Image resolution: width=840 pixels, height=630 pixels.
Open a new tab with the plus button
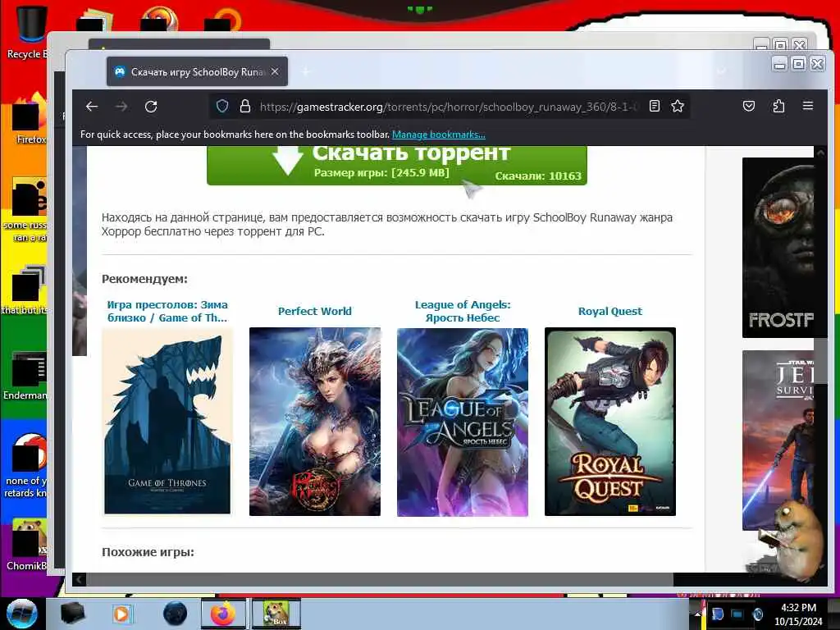tap(306, 71)
